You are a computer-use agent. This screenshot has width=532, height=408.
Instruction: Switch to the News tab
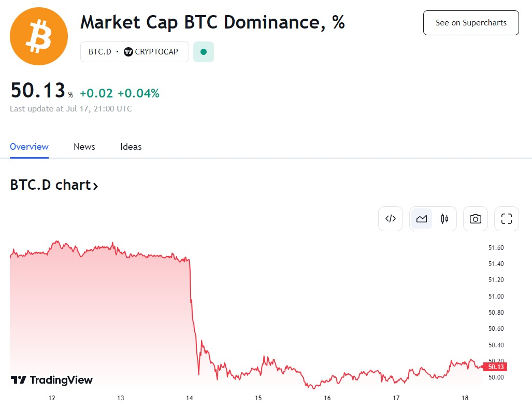pos(84,147)
